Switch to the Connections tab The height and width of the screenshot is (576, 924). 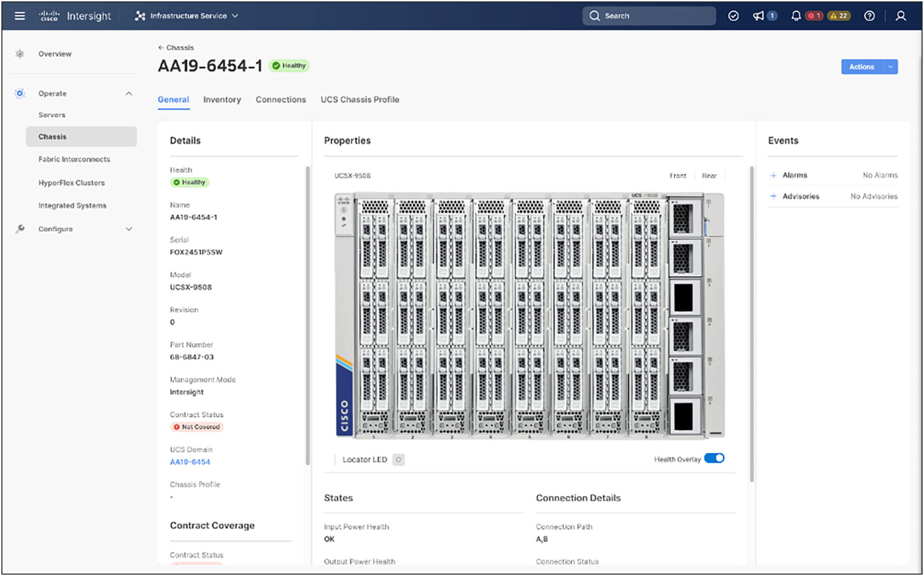(280, 99)
